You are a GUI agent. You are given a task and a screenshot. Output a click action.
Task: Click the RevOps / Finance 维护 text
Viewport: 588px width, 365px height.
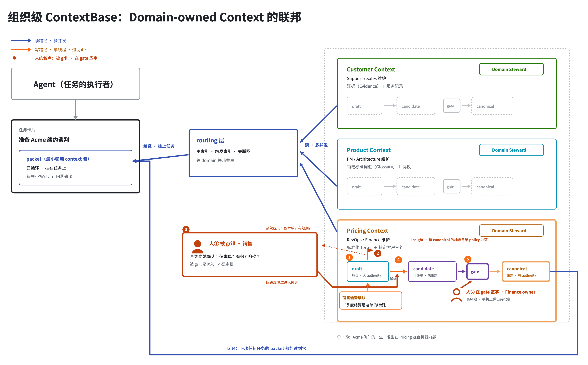click(368, 240)
